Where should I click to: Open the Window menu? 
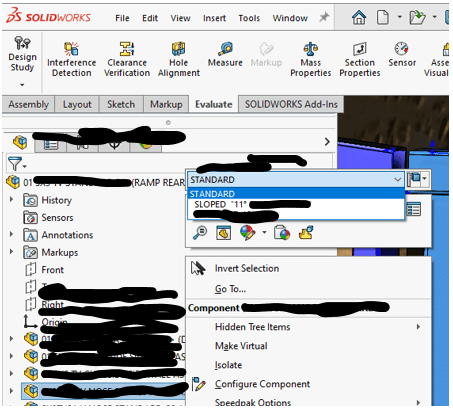coord(290,18)
